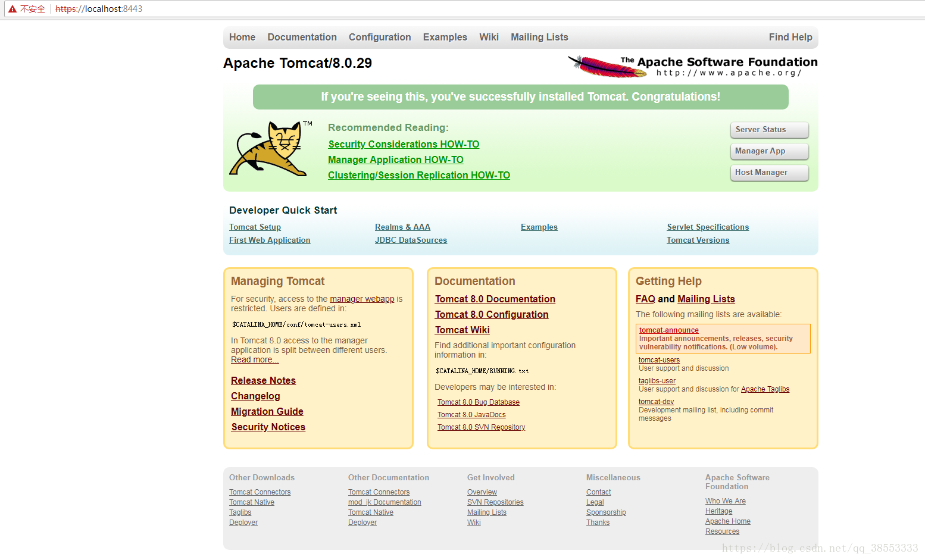Open Tomcat 8.0 Configuration link
The width and height of the screenshot is (925, 560).
click(492, 314)
